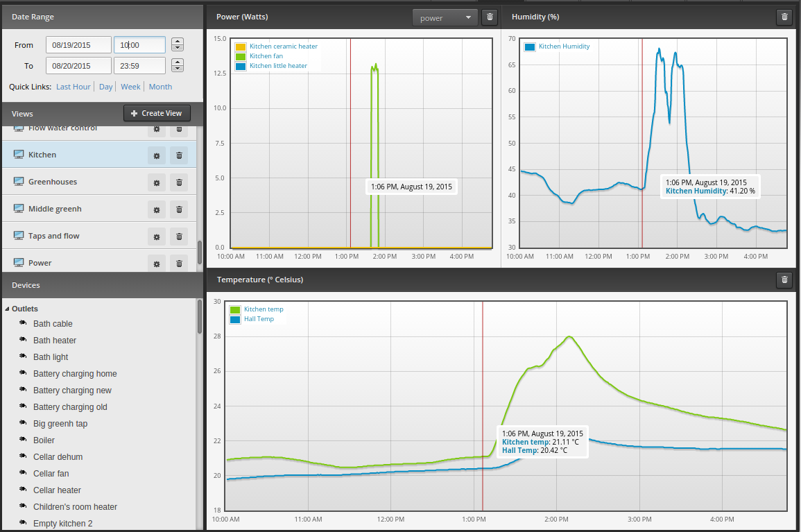Open settings gear for Taps and flow
801x532 pixels.
[157, 237]
